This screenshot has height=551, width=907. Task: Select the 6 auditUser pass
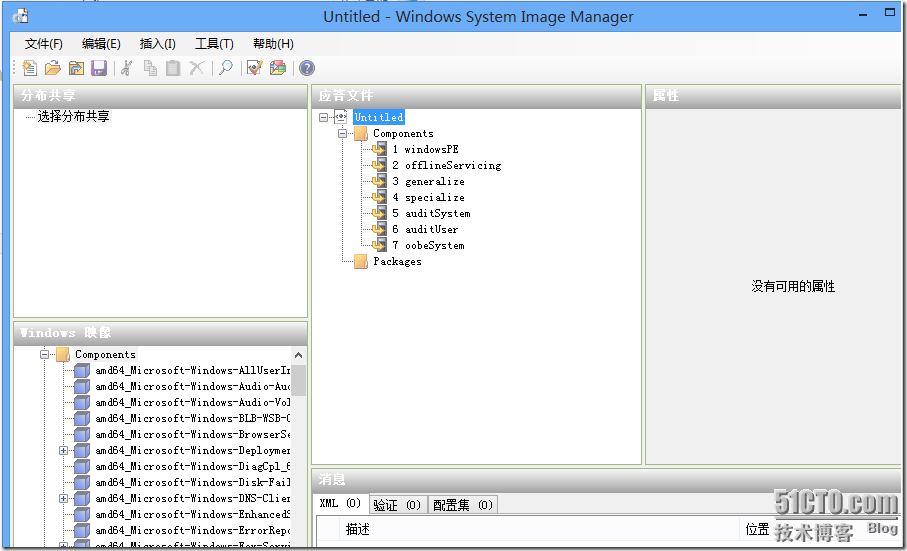click(425, 230)
